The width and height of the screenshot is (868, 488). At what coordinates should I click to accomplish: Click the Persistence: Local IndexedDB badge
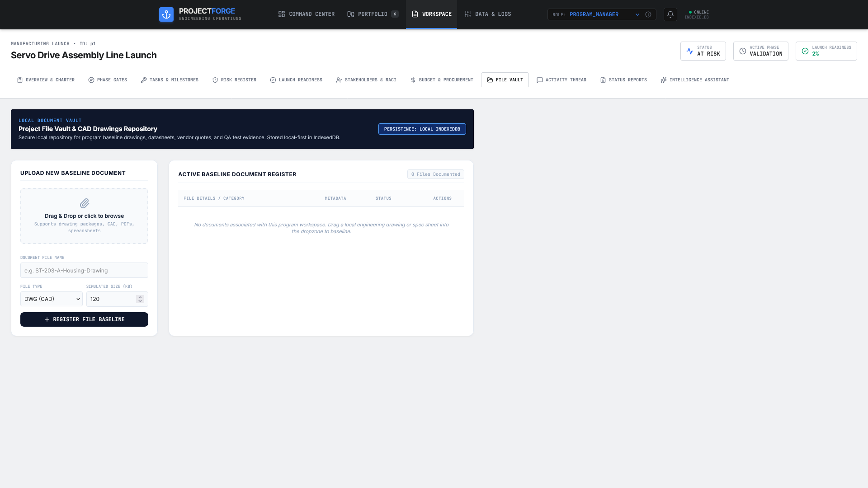422,129
